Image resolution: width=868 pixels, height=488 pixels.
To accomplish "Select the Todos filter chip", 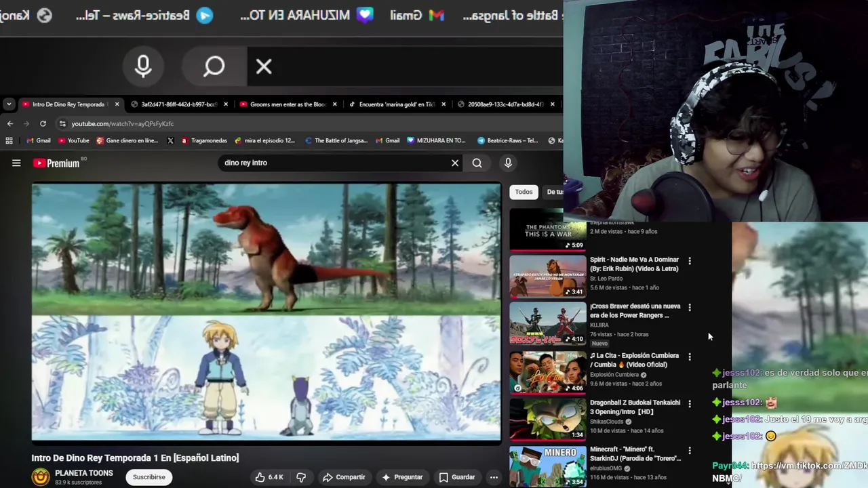I will pos(524,192).
